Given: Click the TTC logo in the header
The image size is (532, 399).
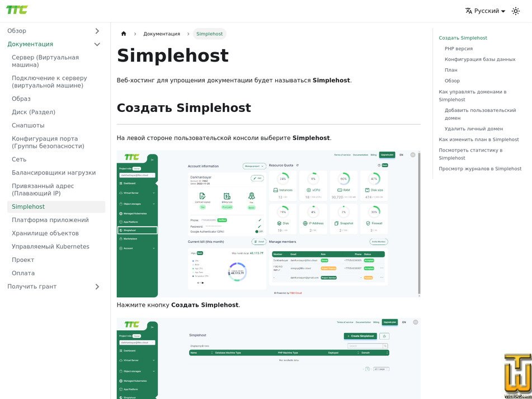Looking at the screenshot, I should [17, 10].
